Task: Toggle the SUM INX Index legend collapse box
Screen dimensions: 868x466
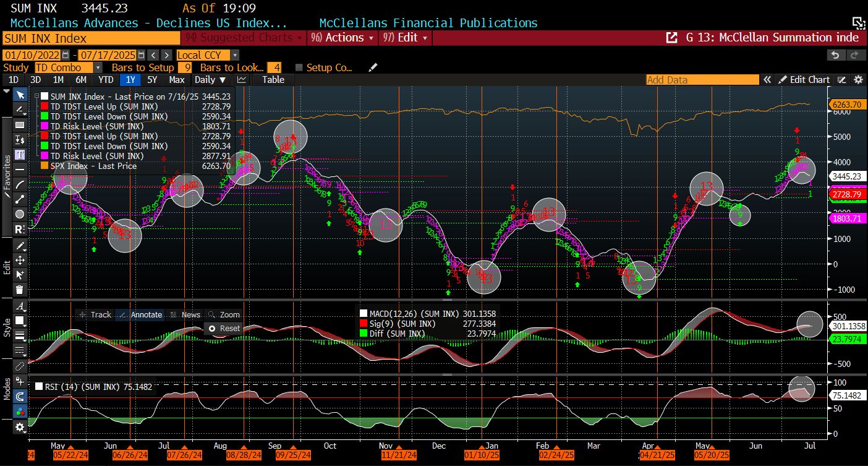Action: click(x=36, y=97)
